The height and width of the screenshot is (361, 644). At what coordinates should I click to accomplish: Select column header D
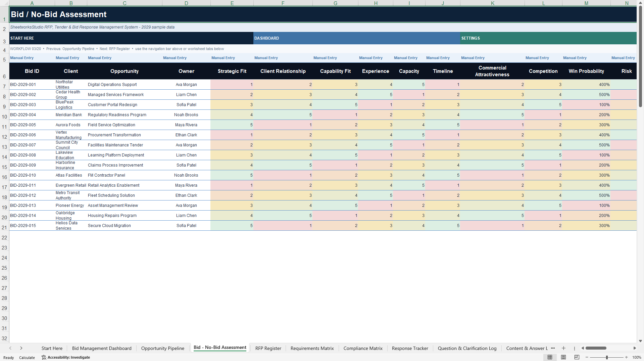coord(186,3)
